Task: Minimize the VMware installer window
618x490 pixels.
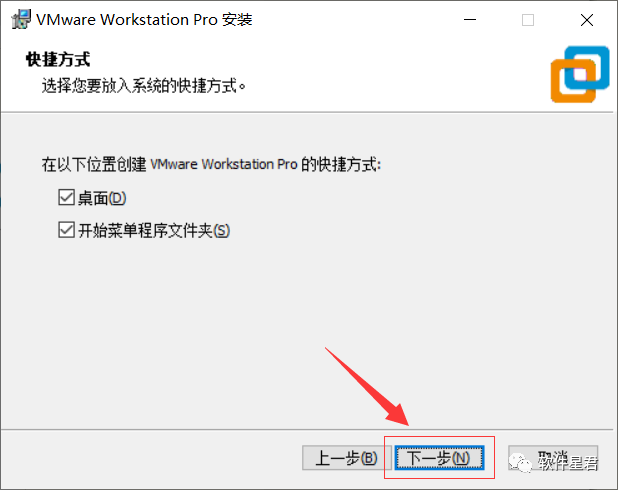Action: click(x=469, y=20)
